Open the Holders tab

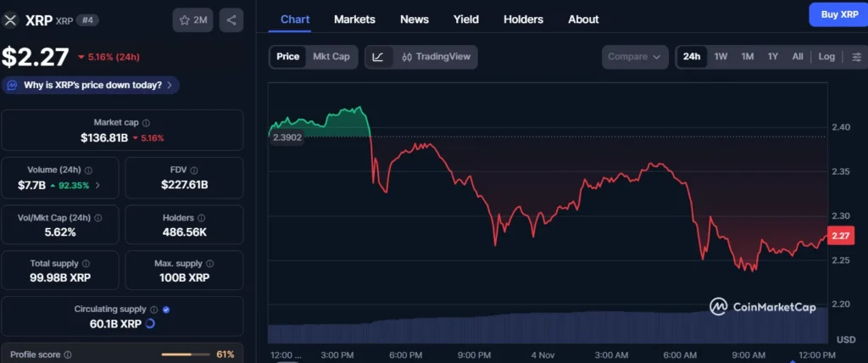coord(524,19)
